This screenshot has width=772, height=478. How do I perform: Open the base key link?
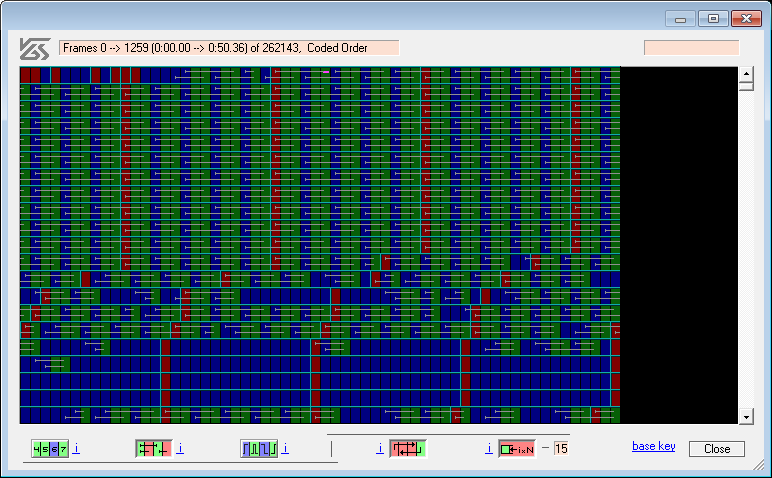[x=653, y=446]
